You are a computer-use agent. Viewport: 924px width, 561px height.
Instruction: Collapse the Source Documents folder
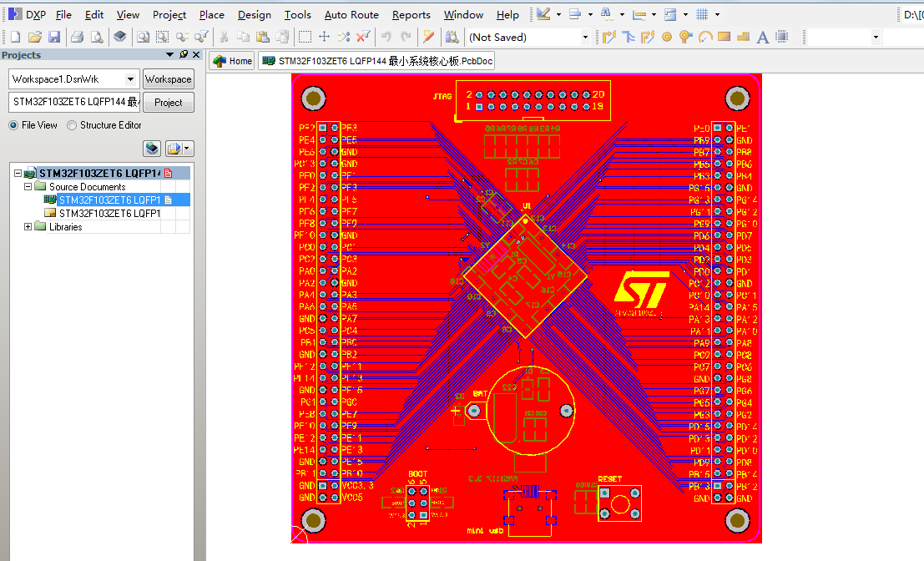click(28, 186)
